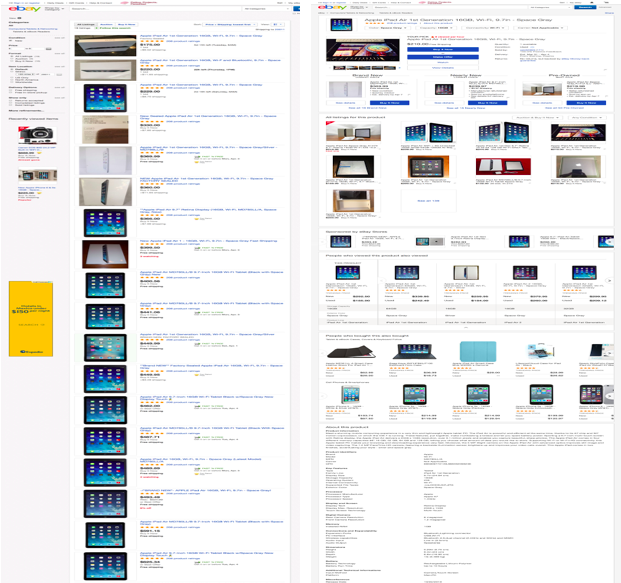Check the New condition checkbox
This screenshot has width=621, height=583.
[11, 41]
